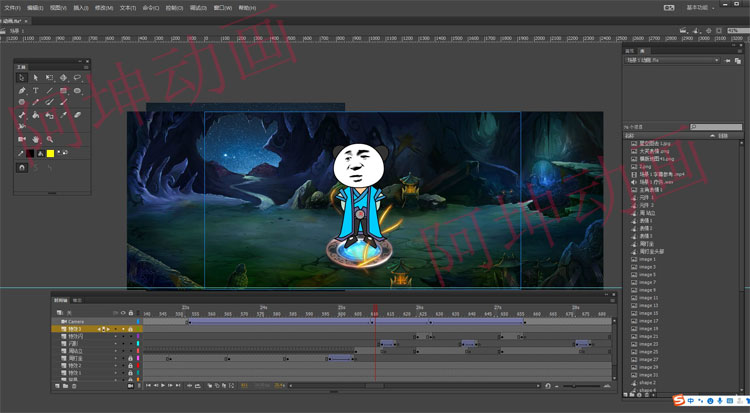Select the Ink Bottle tool
The image size is (750, 413).
pyautogui.click(x=49, y=115)
